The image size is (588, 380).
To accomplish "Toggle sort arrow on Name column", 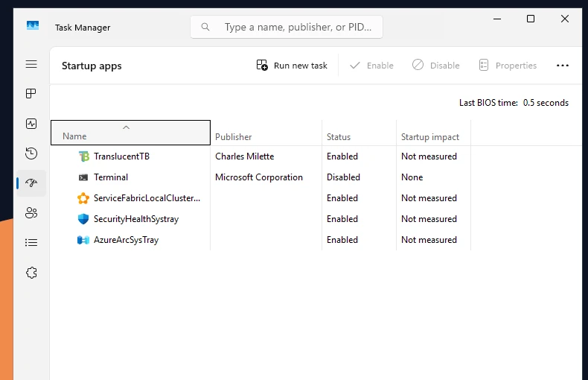I will (126, 127).
